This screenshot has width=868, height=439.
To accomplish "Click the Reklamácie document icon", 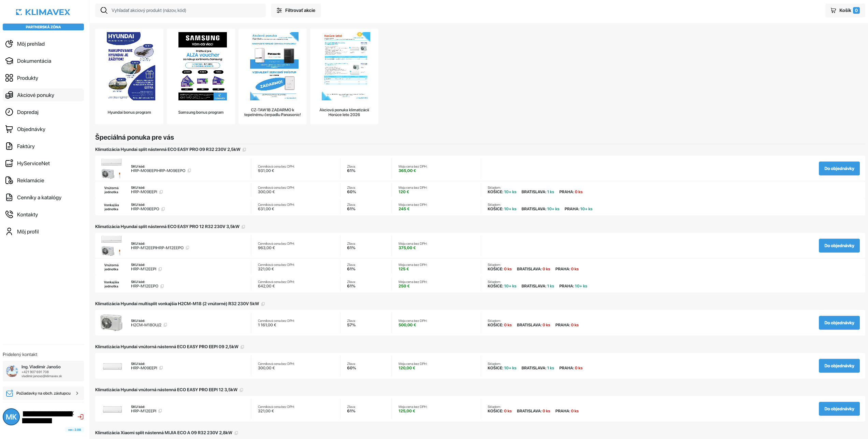I will point(9,180).
